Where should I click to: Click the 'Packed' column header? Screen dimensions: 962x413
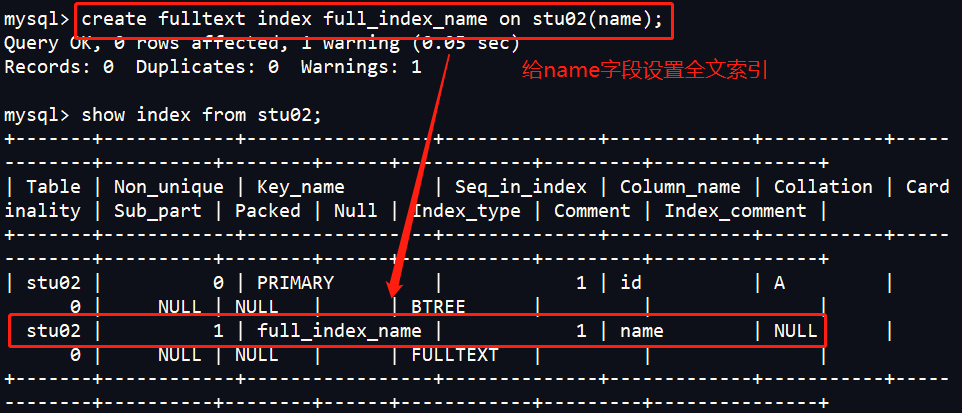click(267, 210)
